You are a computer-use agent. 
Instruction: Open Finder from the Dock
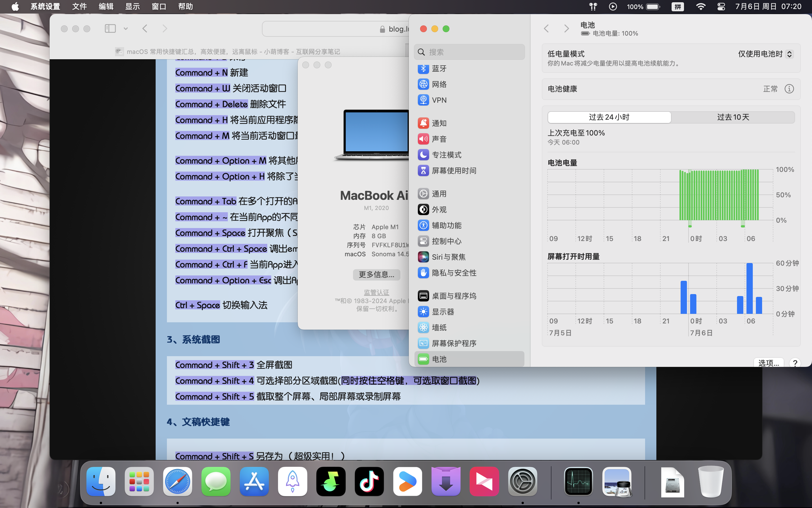101,481
